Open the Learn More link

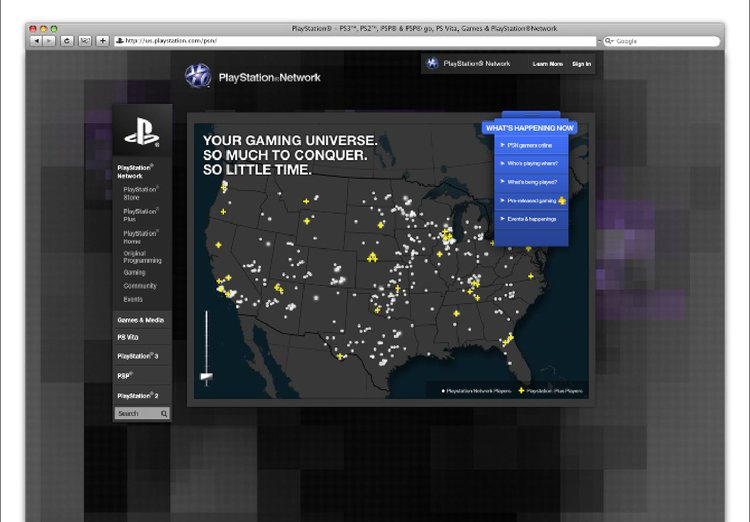click(548, 64)
